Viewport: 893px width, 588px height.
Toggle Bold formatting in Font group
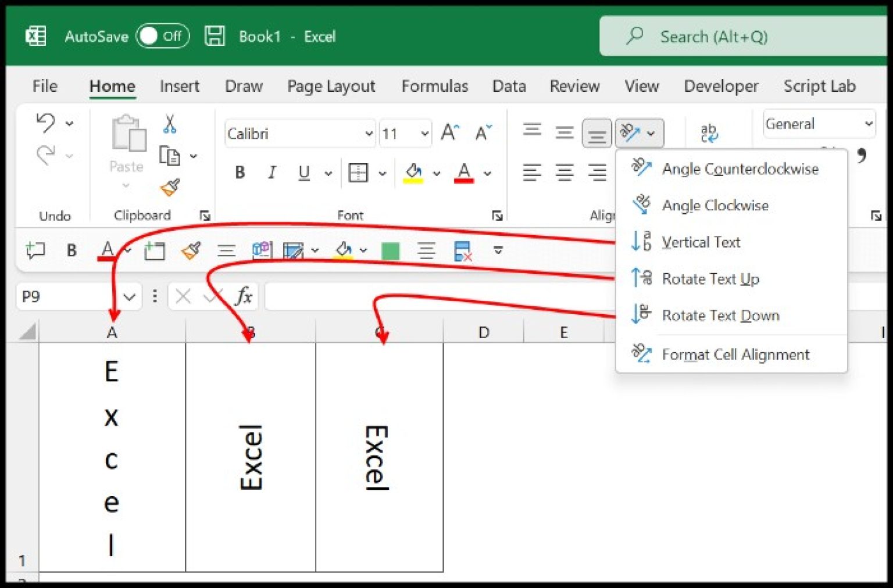[x=240, y=173]
